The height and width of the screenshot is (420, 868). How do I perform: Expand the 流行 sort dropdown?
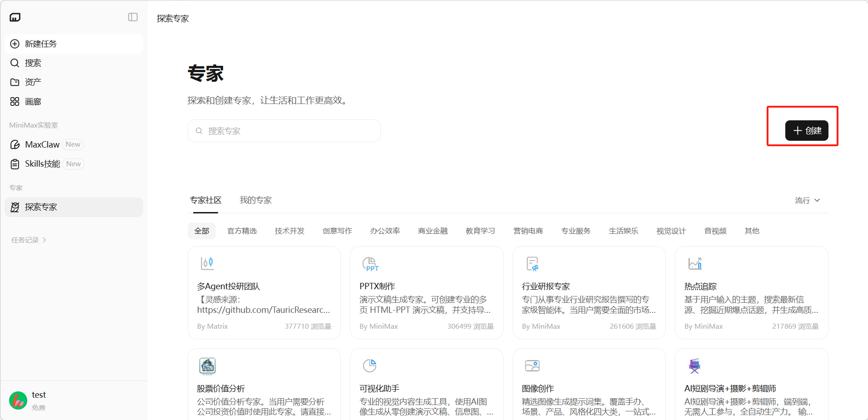807,200
